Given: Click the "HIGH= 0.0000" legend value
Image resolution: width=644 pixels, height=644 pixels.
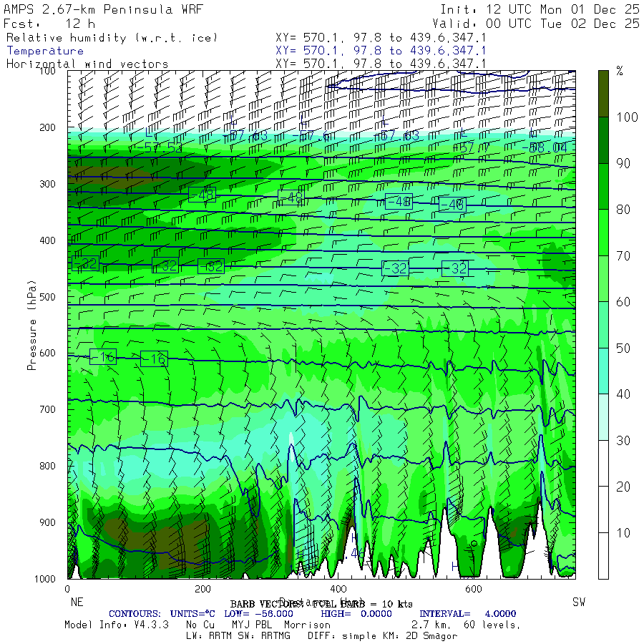Looking at the screenshot, I should coord(356,614).
